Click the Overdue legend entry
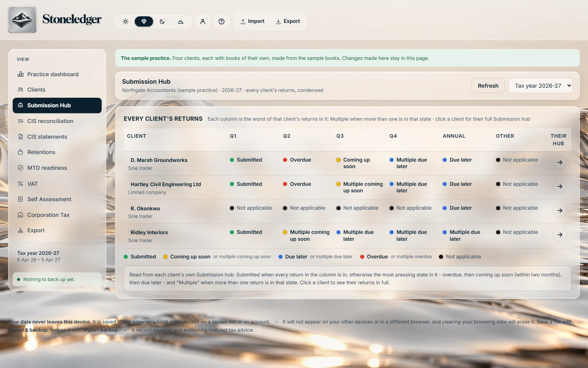Screen dimensions: 588x368 point(374,256)
